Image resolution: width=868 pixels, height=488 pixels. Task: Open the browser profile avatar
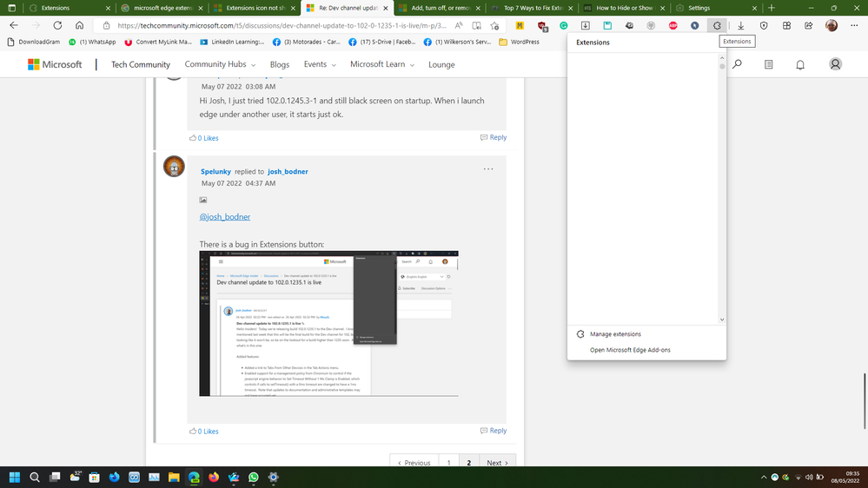832,25
